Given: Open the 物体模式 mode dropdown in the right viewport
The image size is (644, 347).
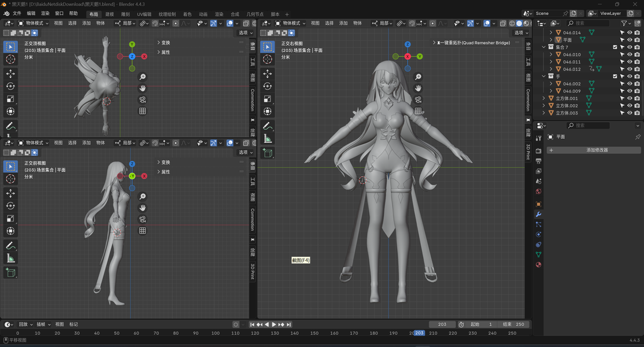Looking at the screenshot, I should [290, 23].
